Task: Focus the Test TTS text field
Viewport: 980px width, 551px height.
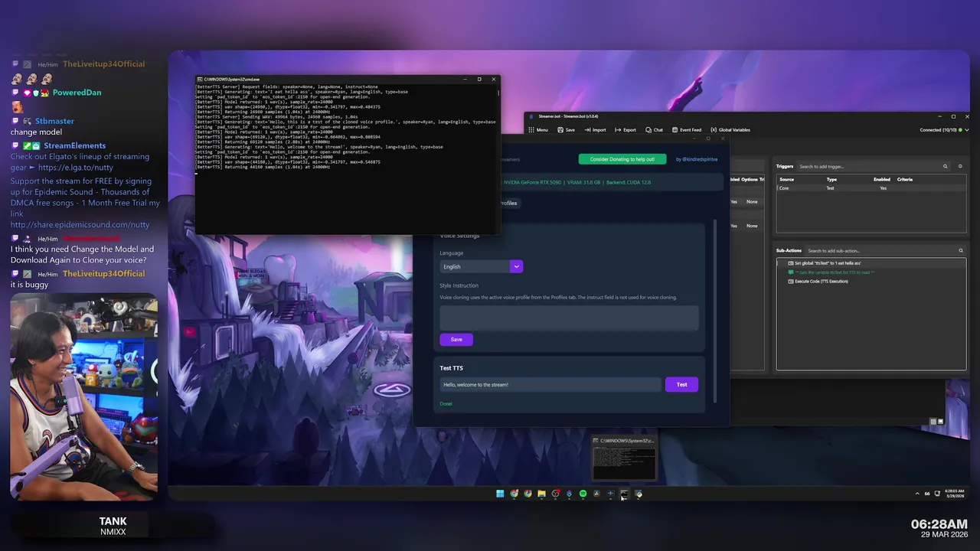Action: (x=550, y=384)
